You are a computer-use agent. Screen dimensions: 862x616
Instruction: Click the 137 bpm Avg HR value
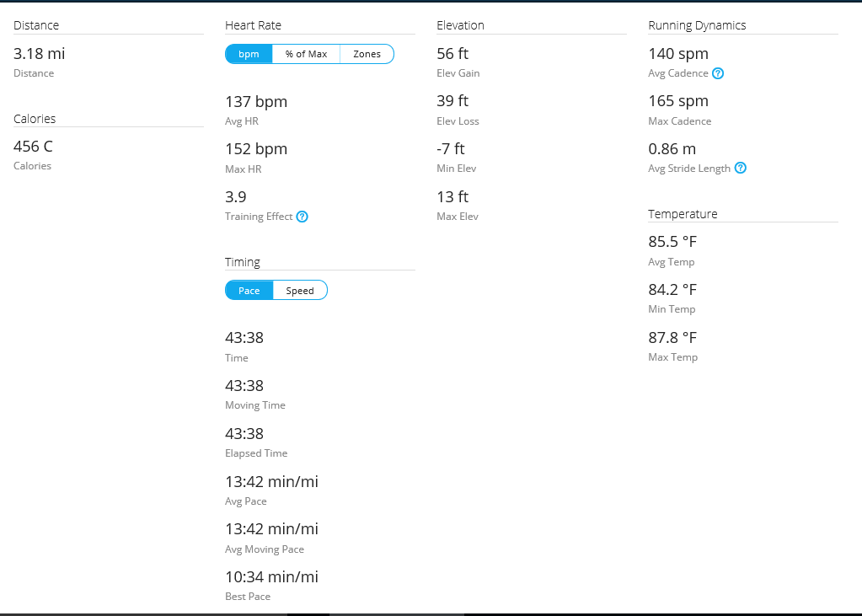[x=256, y=102]
